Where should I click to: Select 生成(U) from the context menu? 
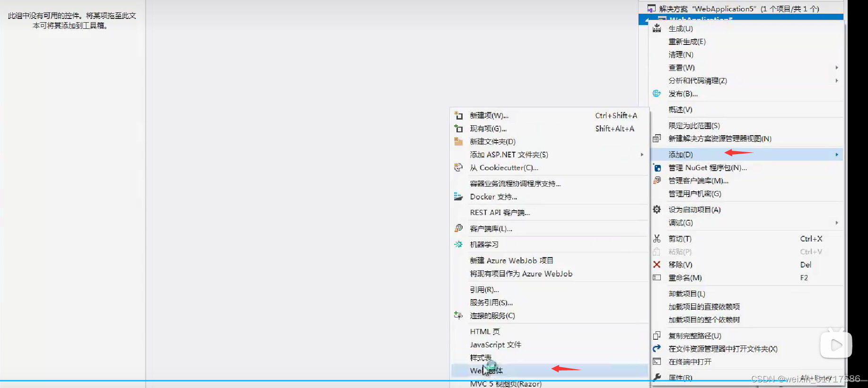tap(680, 29)
